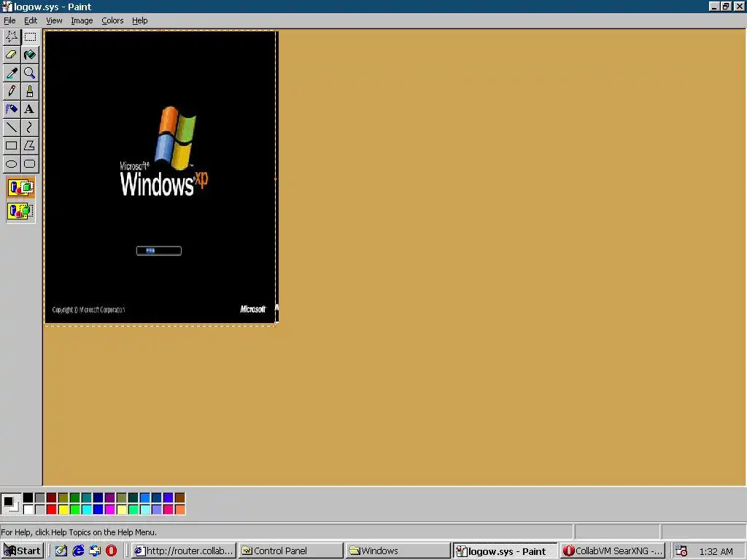Select the Brush tool
This screenshot has height=560, width=747.
click(30, 91)
